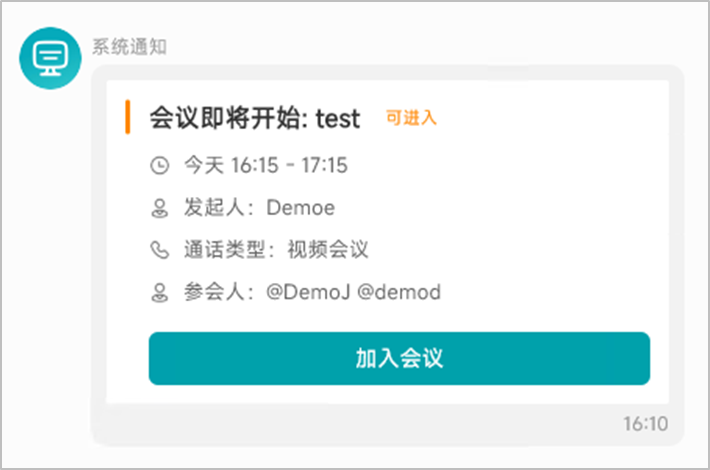Click the 参会人 label
The height and width of the screenshot is (470, 710).
click(x=214, y=292)
